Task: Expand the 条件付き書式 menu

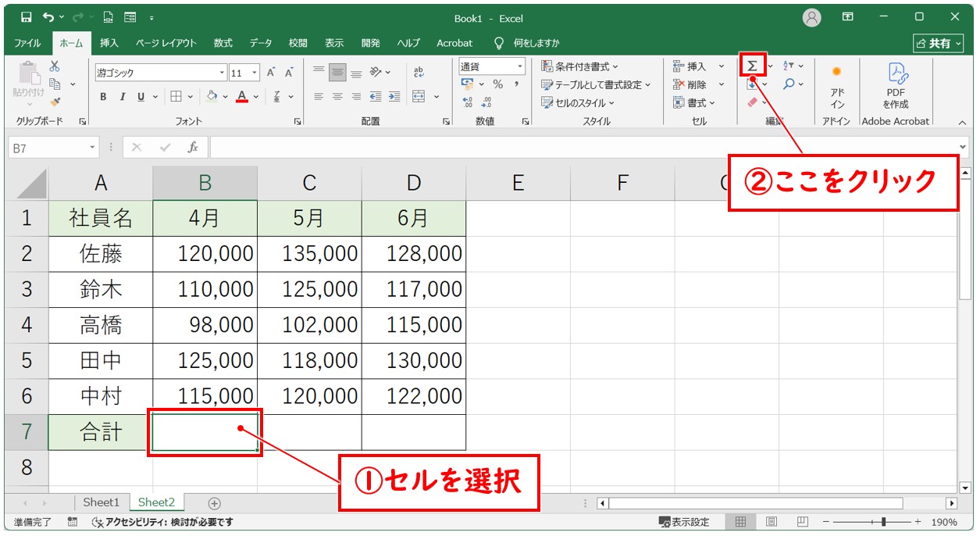Action: coord(579,66)
